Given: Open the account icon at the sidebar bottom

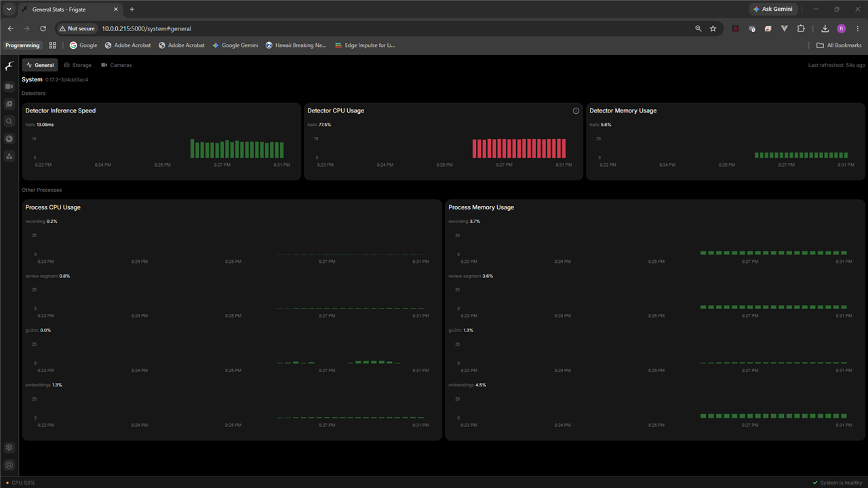Looking at the screenshot, I should point(9,465).
